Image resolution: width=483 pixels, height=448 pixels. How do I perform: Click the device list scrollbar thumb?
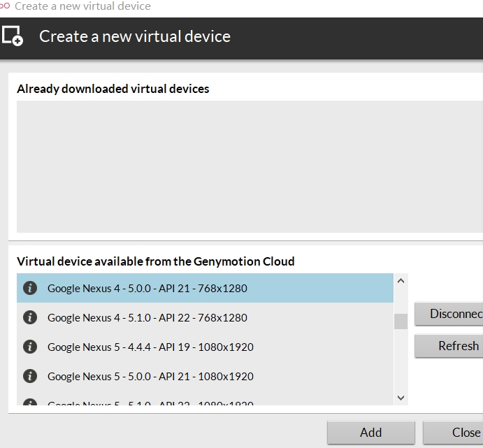(401, 321)
